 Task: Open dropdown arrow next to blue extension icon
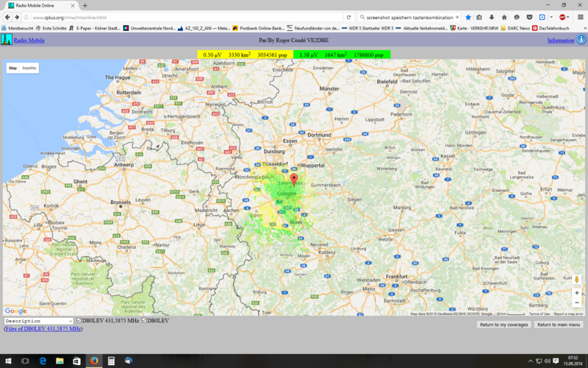point(551,17)
